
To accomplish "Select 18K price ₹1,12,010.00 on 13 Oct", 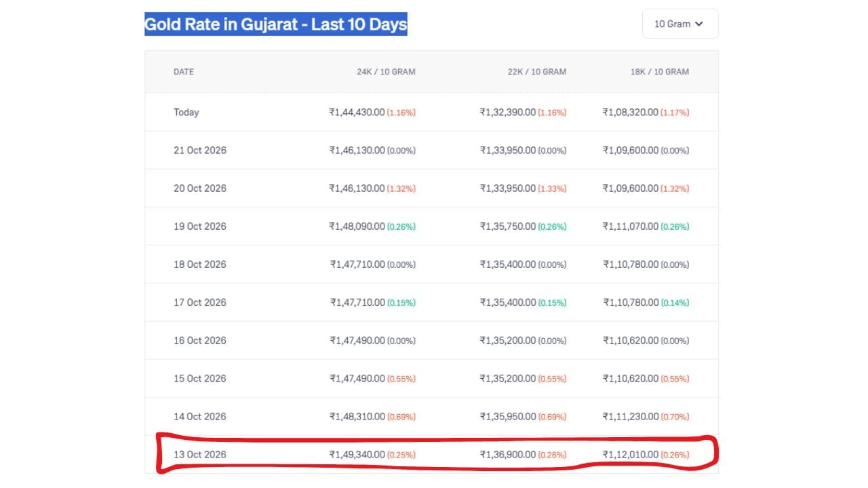I will click(x=631, y=454).
